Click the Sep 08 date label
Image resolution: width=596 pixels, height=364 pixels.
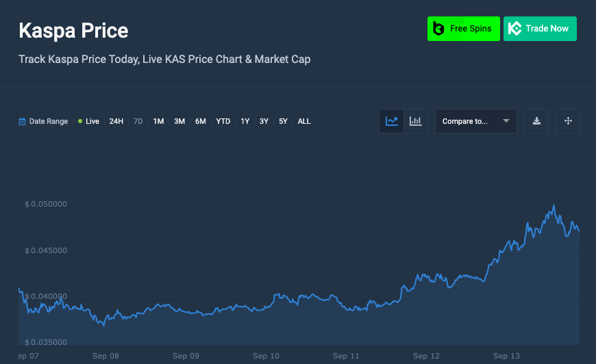[105, 356]
